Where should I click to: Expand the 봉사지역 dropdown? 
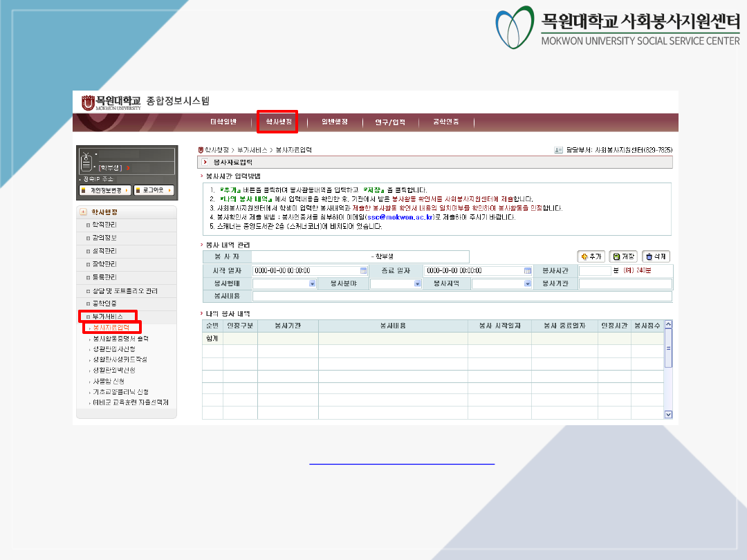point(526,283)
